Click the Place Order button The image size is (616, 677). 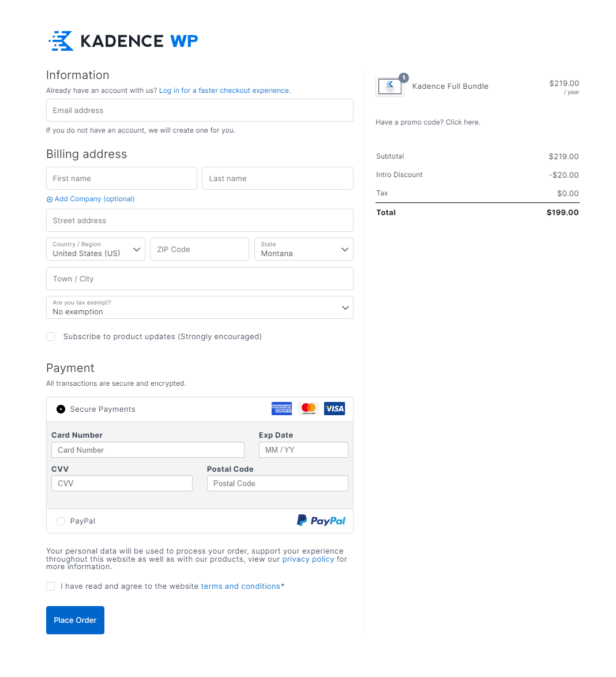pyautogui.click(x=75, y=620)
